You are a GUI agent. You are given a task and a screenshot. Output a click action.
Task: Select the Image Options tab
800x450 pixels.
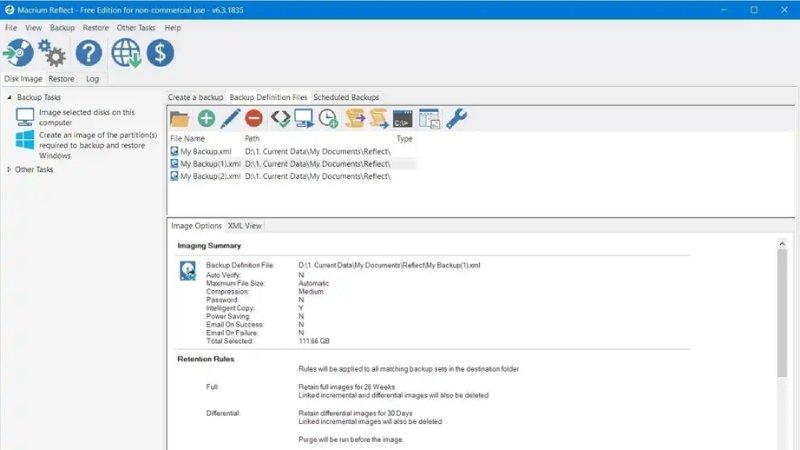[196, 226]
